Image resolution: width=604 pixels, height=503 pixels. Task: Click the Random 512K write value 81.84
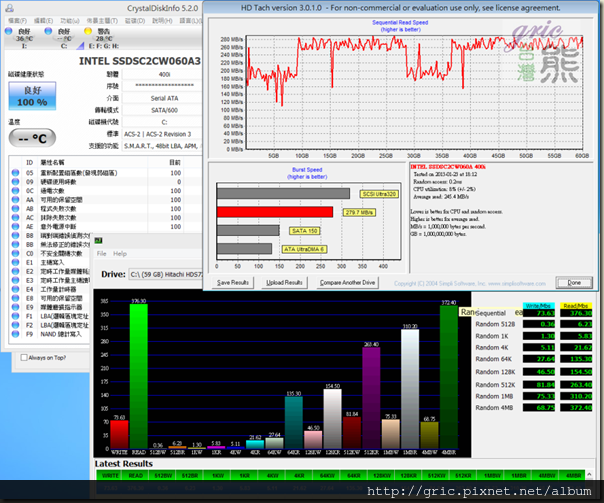tap(539, 384)
